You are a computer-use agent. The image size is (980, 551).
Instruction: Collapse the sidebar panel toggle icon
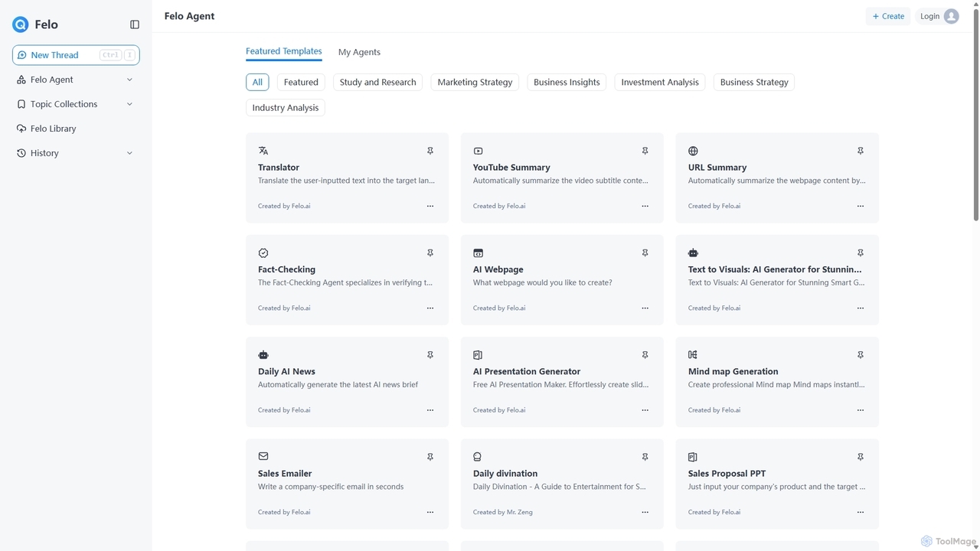[x=135, y=24]
